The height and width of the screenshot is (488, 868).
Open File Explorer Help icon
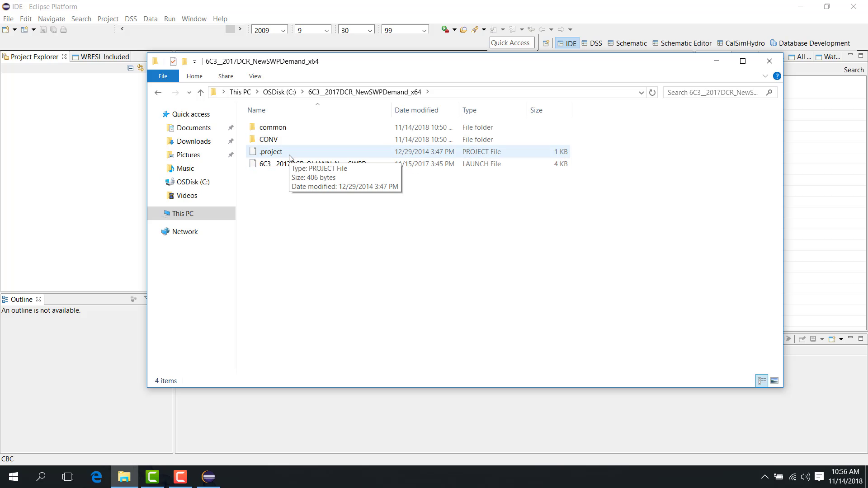point(777,76)
